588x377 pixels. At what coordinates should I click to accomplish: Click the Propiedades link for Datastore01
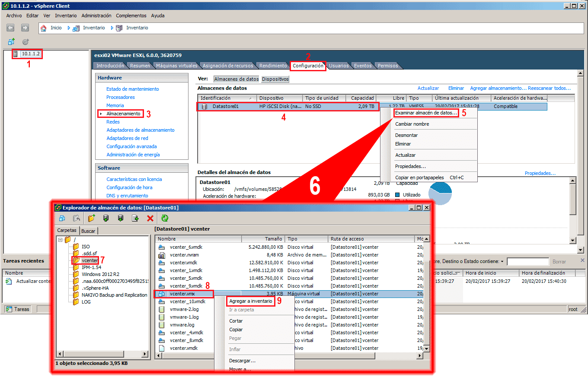(x=540, y=172)
